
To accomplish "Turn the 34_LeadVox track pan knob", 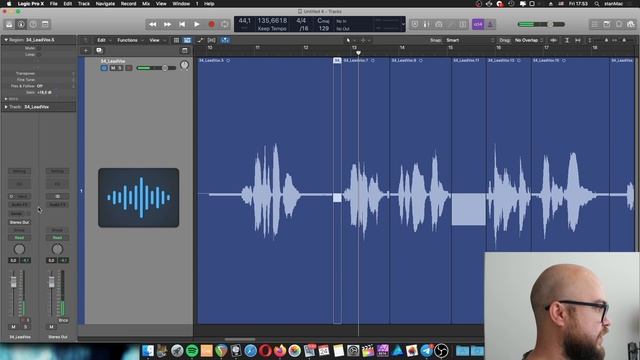I will pos(184,65).
